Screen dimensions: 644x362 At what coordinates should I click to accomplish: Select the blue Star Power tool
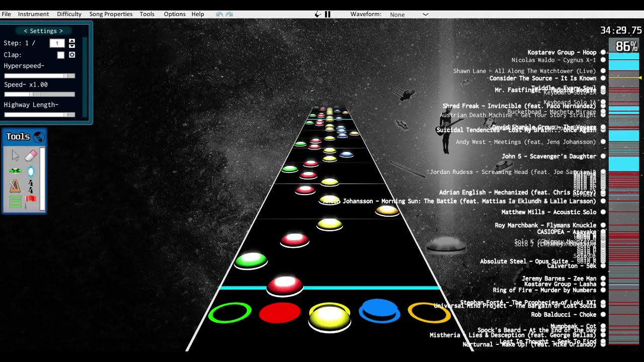31,171
